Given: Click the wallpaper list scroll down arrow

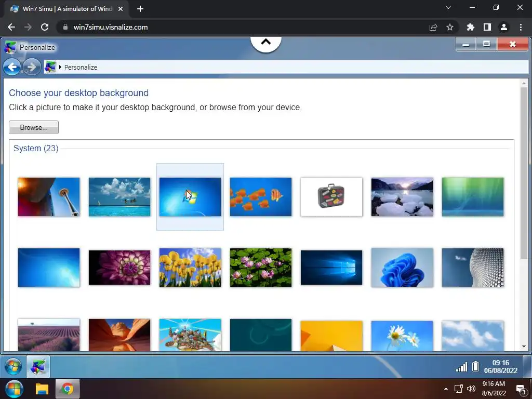Looking at the screenshot, I should click(x=524, y=347).
